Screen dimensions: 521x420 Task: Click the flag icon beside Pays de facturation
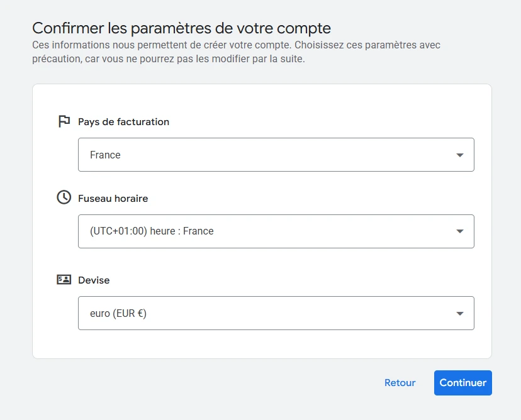64,121
